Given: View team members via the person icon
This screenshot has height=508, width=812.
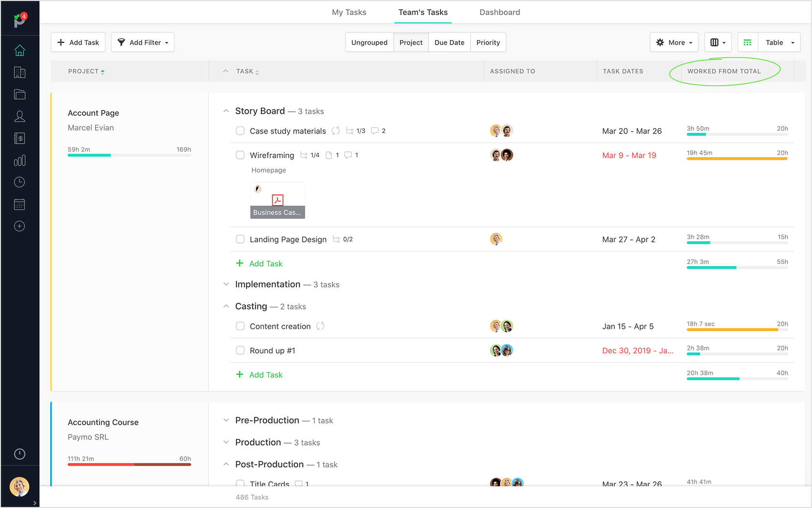Looking at the screenshot, I should tap(19, 116).
